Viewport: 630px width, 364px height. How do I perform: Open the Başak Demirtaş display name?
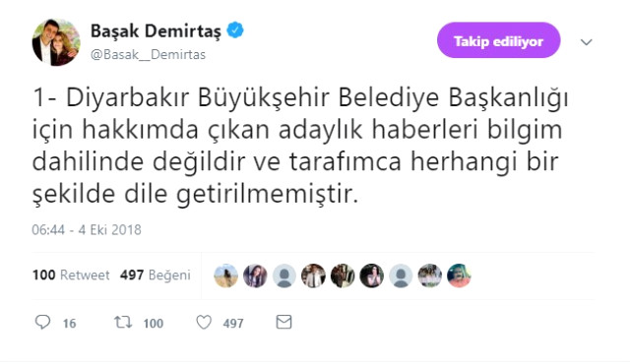tap(156, 30)
